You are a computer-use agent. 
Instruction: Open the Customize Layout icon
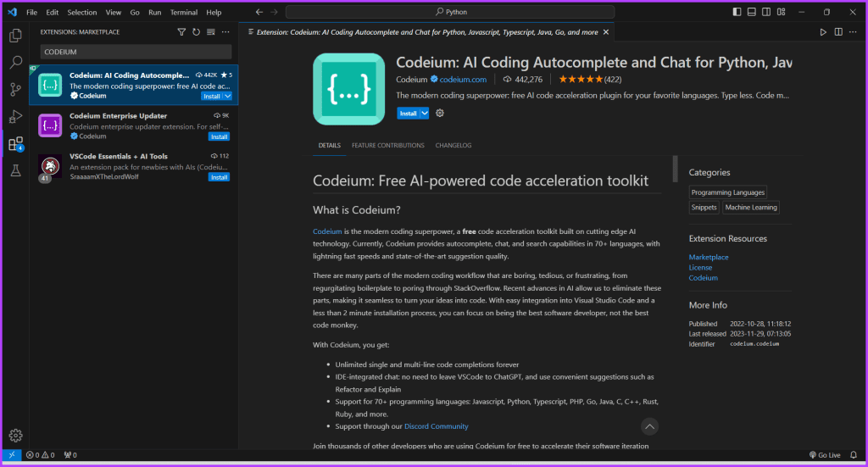click(x=781, y=12)
